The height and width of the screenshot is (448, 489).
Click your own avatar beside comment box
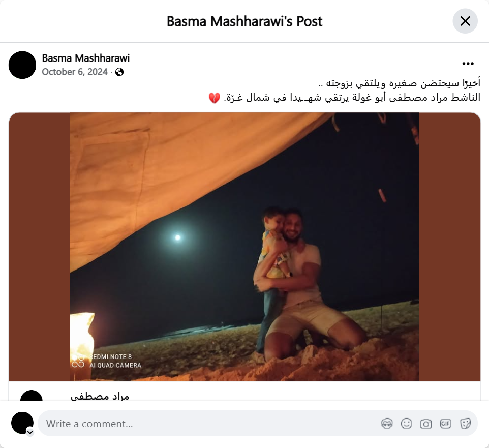(x=22, y=423)
